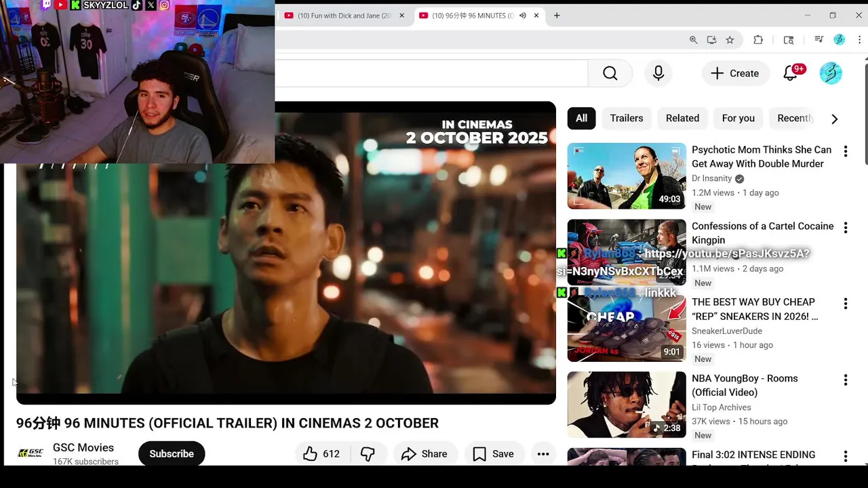Open more options for Final 3:02 Intense Ending video
This screenshot has width=868, height=488.
(846, 456)
